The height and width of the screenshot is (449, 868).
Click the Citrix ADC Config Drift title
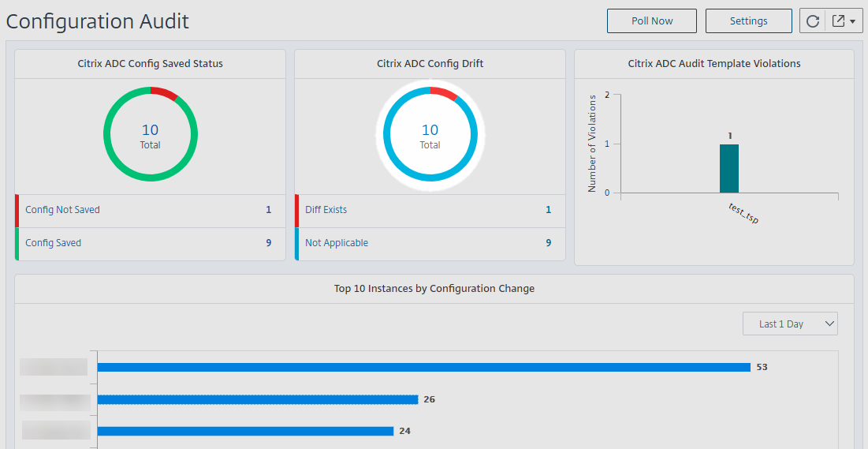(x=430, y=64)
